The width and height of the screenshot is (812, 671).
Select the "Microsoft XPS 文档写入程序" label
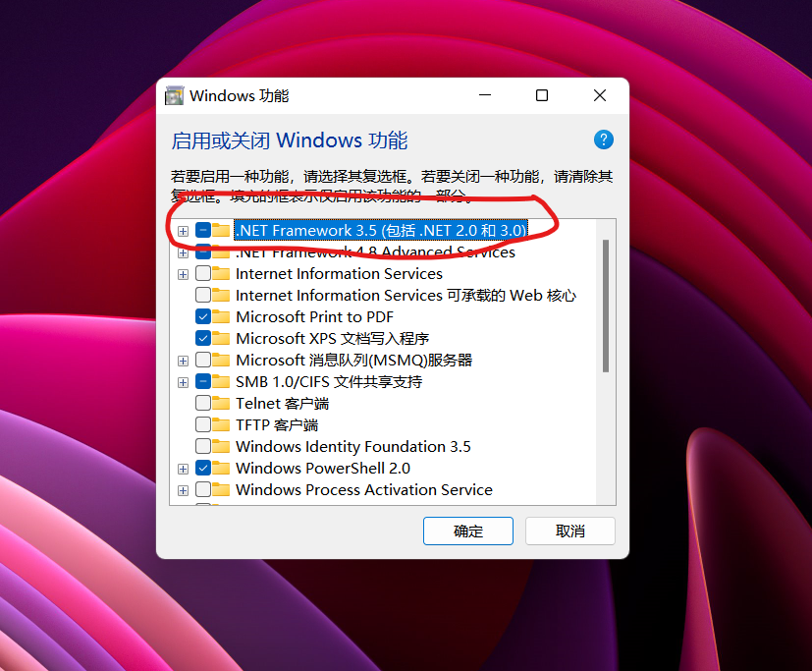click(x=333, y=338)
